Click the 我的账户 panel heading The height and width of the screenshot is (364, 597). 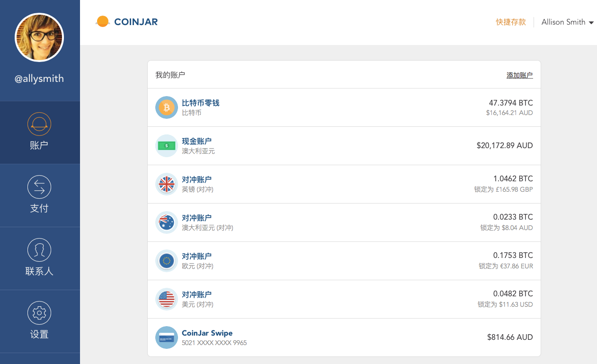point(170,75)
